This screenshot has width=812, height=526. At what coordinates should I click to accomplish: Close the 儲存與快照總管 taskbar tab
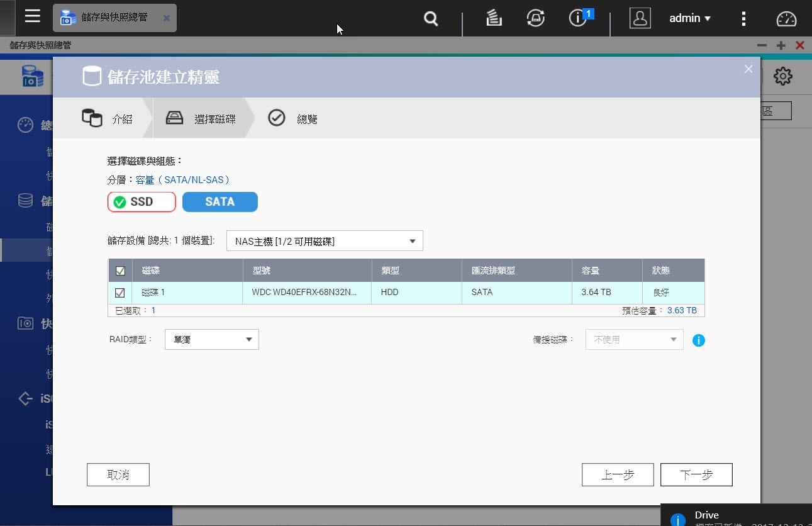(166, 18)
